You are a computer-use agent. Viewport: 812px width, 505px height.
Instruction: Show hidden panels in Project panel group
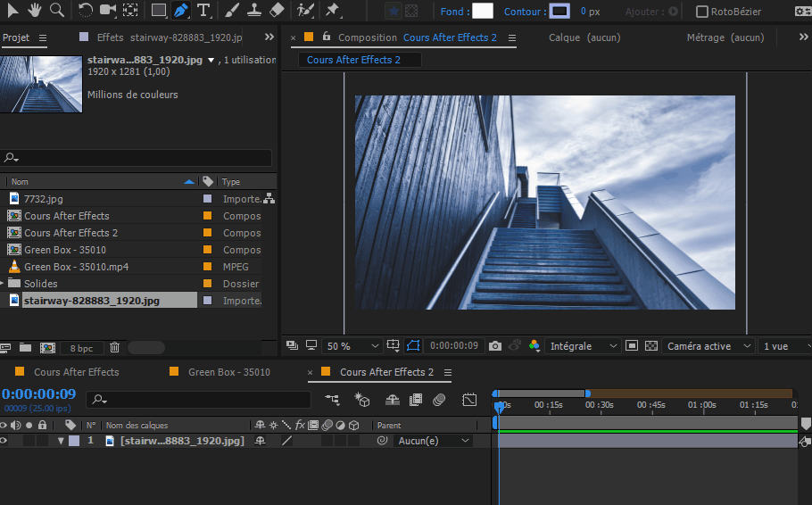(x=269, y=37)
